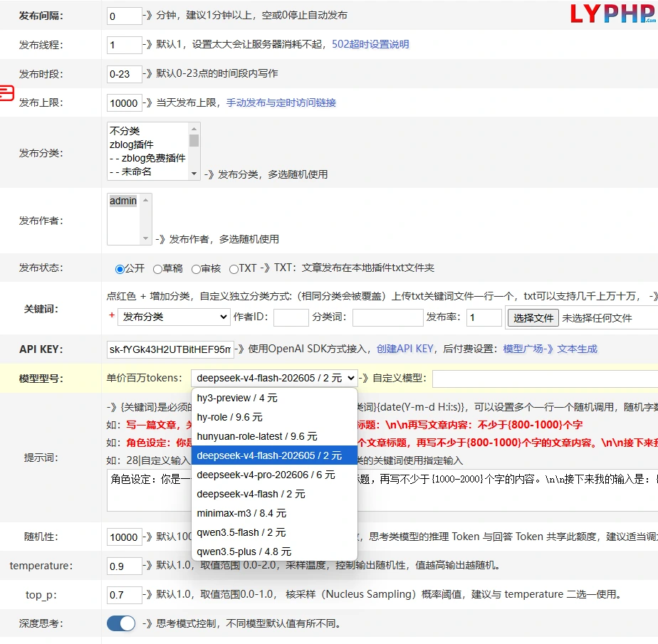Select the 公开 publish status radio
Viewport: 658px width, 644px height.
[x=120, y=269]
